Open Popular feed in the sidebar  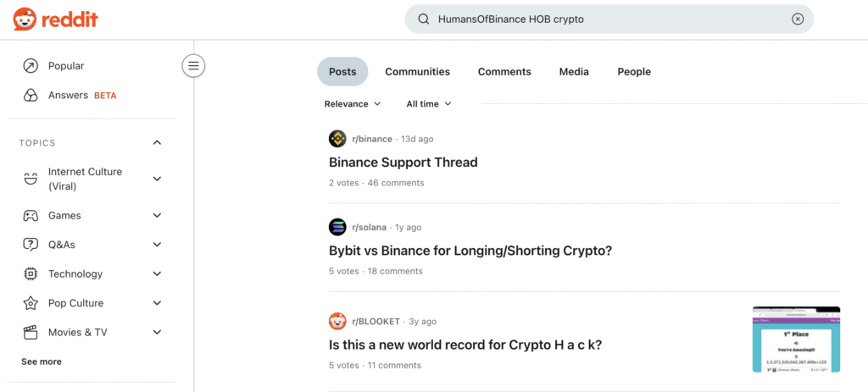pos(65,66)
